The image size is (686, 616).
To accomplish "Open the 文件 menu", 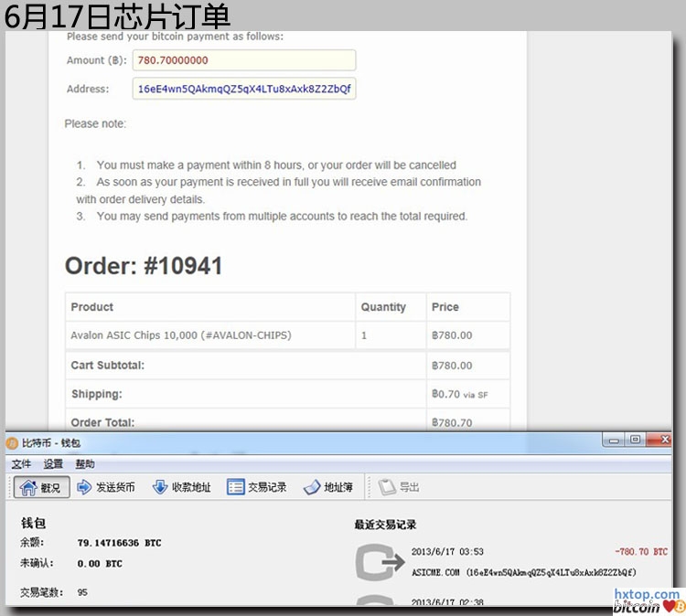I will point(21,464).
